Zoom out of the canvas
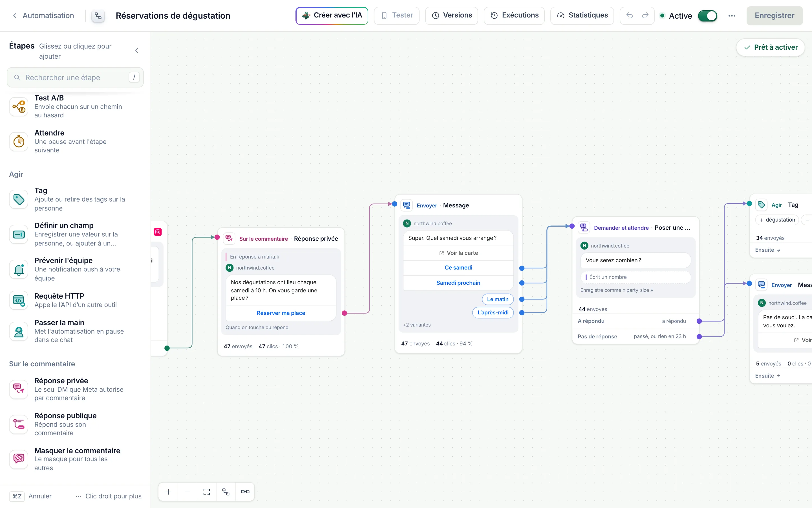The image size is (812, 508). tap(187, 492)
